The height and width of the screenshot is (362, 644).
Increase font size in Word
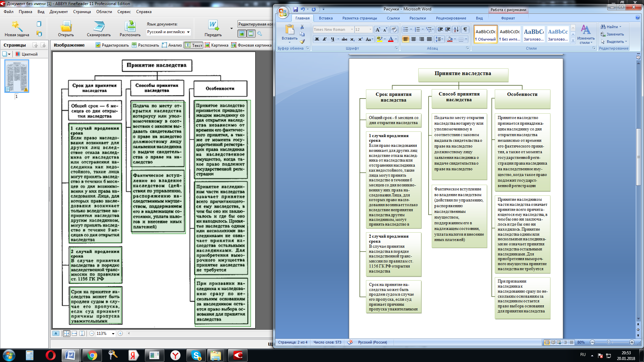(378, 29)
